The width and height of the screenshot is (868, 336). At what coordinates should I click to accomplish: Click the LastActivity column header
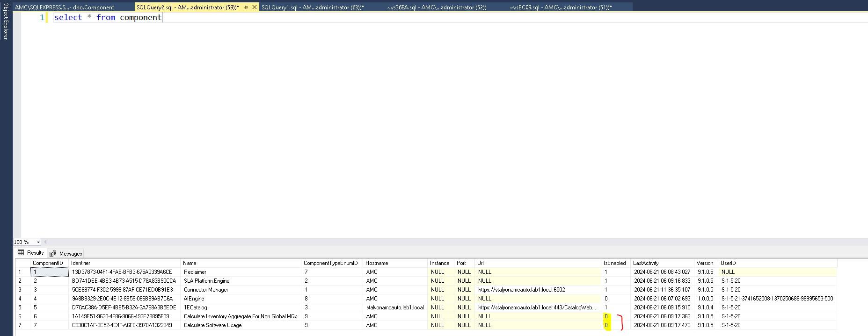[646, 263]
